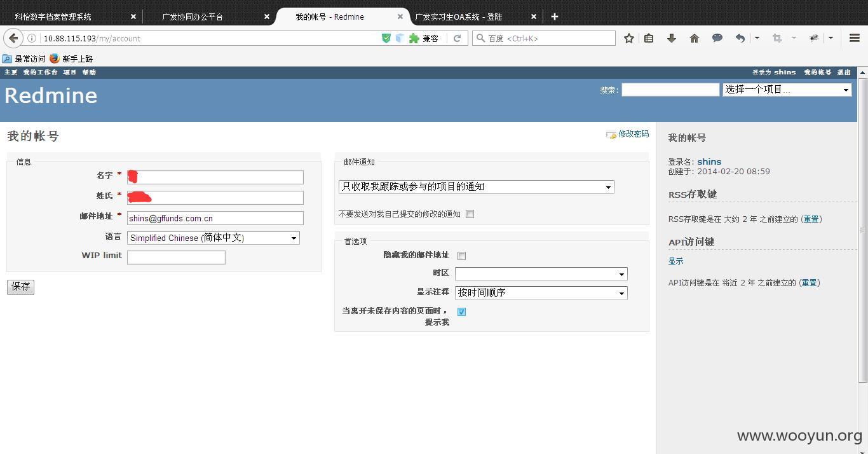Click the 保存 button

click(x=20, y=287)
